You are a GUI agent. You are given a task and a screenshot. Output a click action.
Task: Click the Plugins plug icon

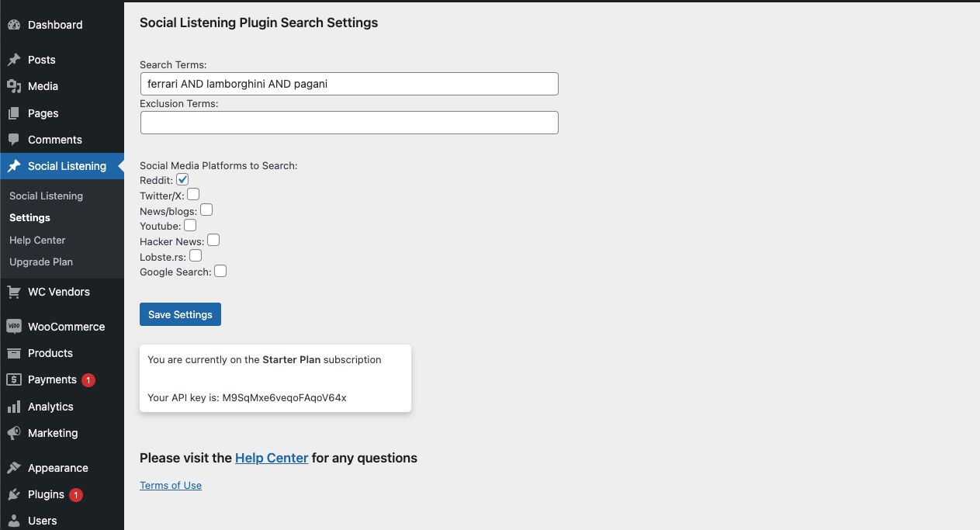pos(14,494)
